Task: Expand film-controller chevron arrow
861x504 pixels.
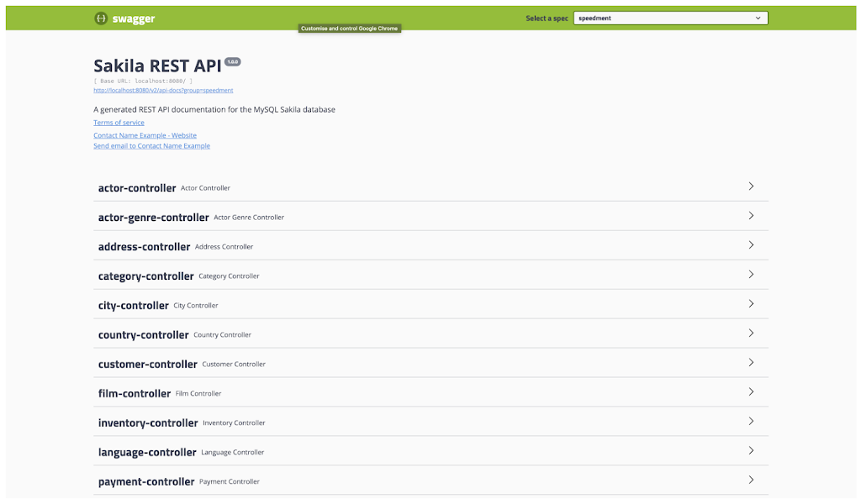Action: [751, 392]
